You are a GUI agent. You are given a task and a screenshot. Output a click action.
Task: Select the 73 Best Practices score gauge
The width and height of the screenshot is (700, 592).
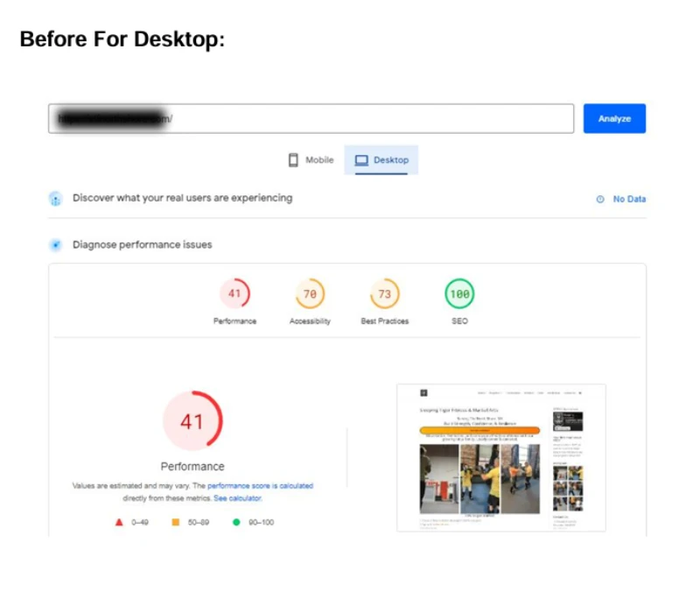(384, 293)
